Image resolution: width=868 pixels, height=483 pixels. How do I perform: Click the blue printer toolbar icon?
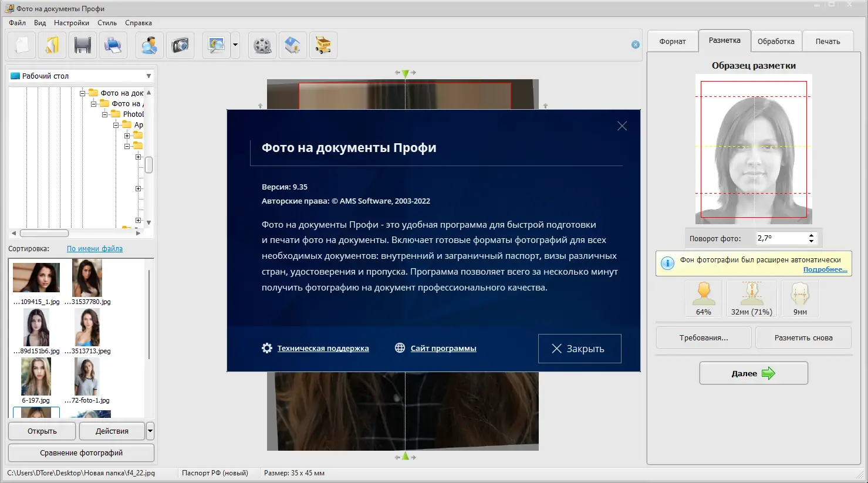[113, 45]
